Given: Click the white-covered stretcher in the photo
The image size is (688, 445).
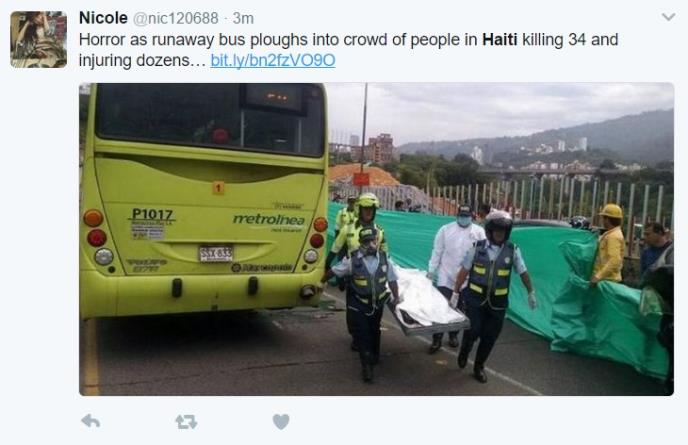Looking at the screenshot, I should [426, 301].
